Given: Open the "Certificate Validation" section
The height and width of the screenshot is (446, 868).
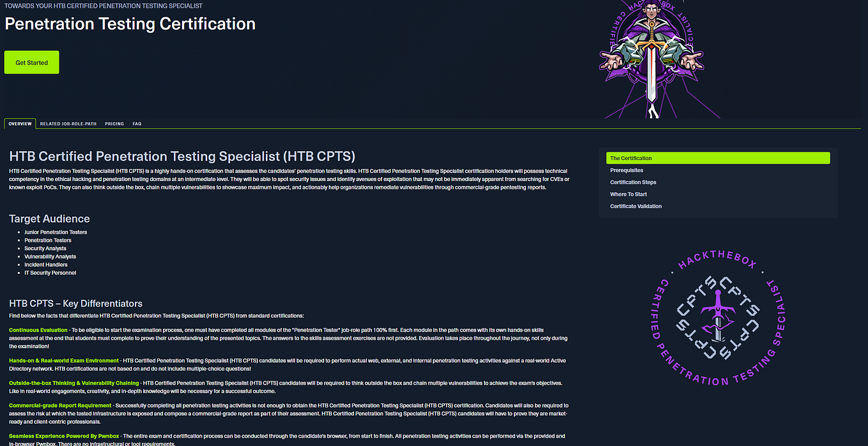Looking at the screenshot, I should [x=635, y=206].
